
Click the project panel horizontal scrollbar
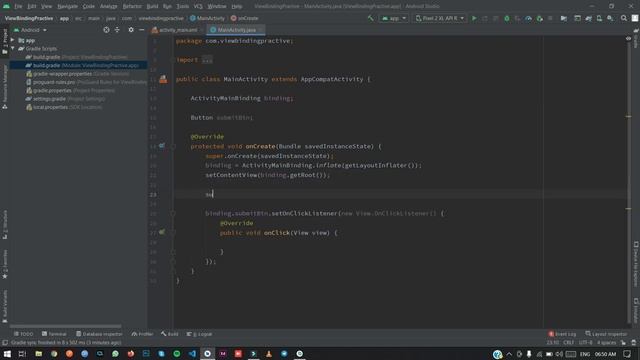click(65, 326)
